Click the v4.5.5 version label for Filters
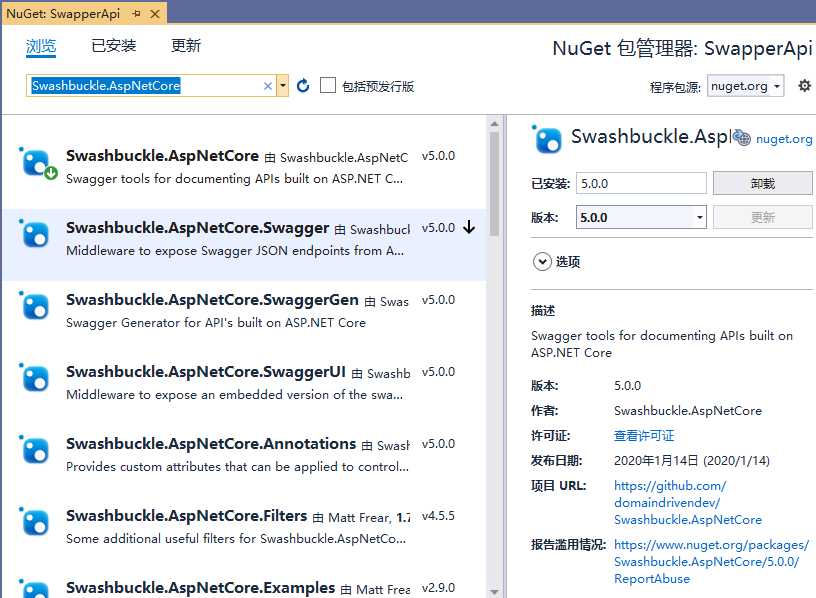This screenshot has width=816, height=598. click(x=438, y=516)
